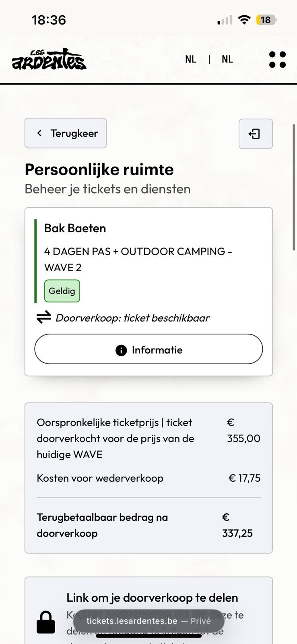Open the four-dot menu icon

tap(277, 60)
